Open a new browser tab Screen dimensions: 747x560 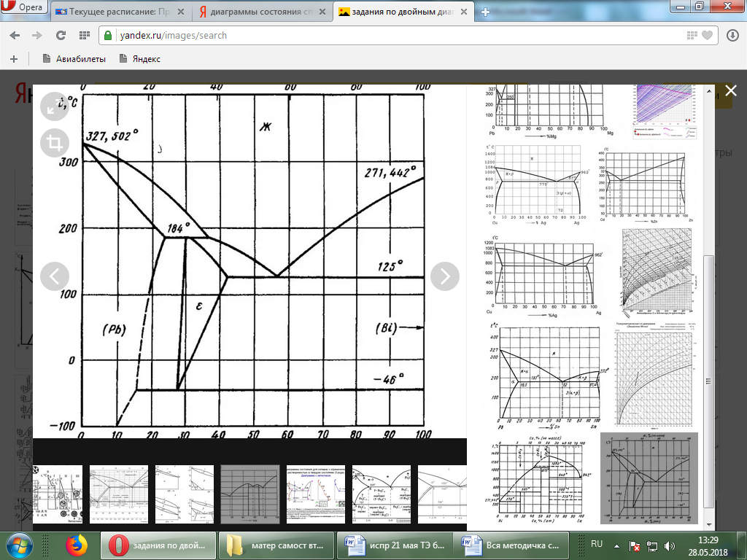[485, 12]
